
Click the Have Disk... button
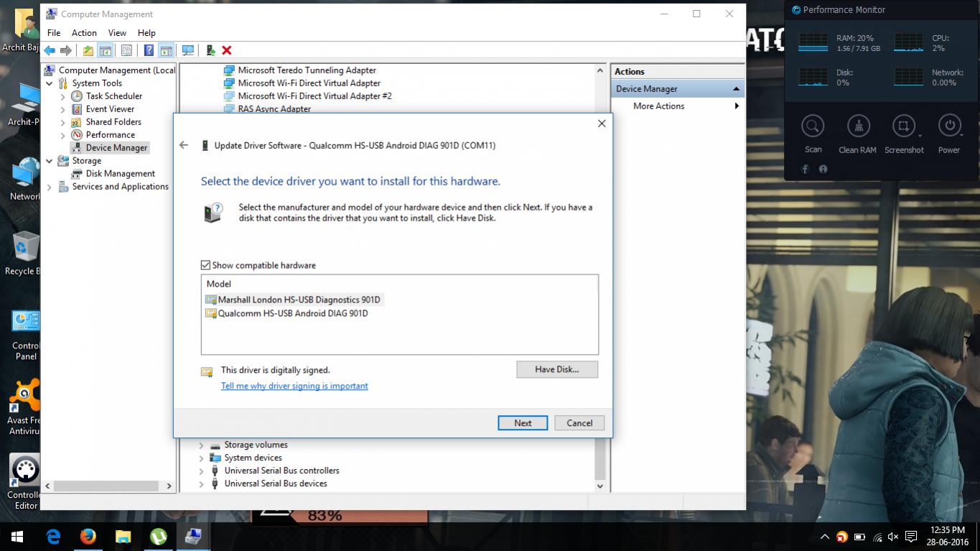tap(556, 369)
